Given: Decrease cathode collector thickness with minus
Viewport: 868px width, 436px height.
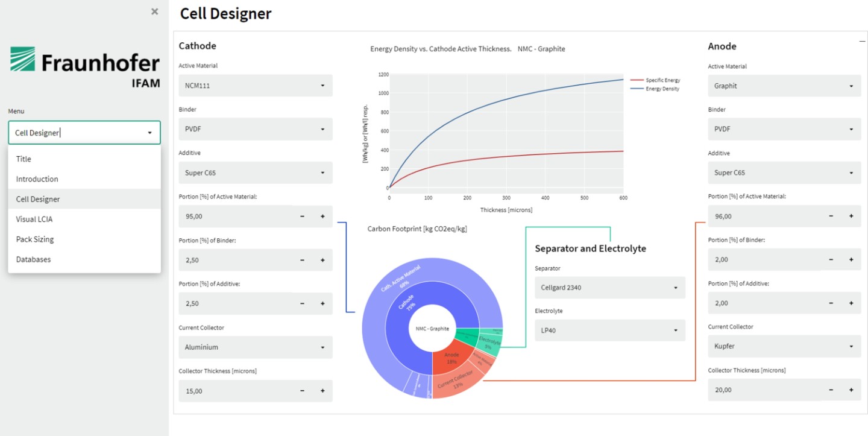Looking at the screenshot, I should 303,391.
